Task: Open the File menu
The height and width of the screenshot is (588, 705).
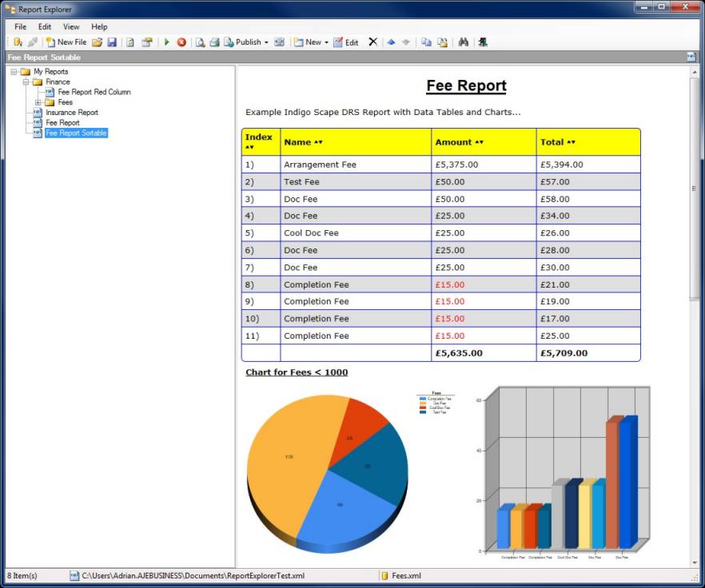Action: click(x=20, y=27)
